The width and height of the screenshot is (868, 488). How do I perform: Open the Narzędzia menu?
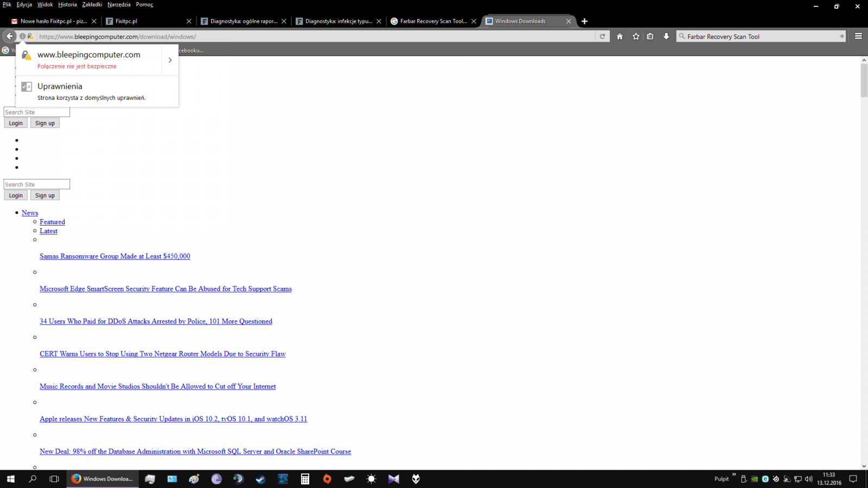(x=119, y=4)
